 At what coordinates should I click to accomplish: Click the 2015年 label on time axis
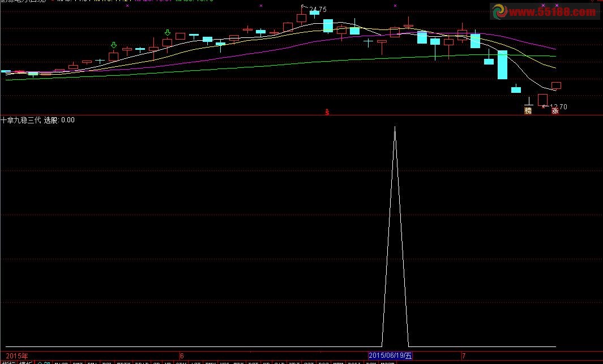(17, 356)
